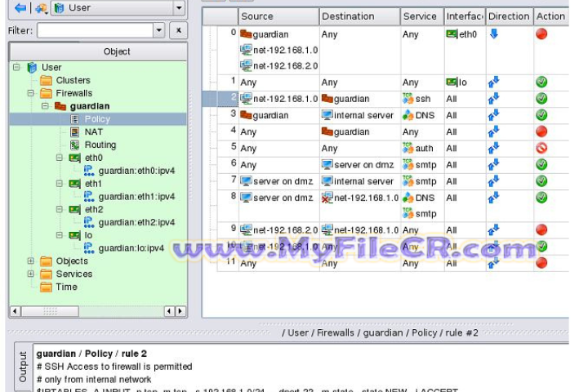Image resolution: width=588 pixels, height=392 pixels.
Task: Open the NAT ruleset
Action: 93,132
